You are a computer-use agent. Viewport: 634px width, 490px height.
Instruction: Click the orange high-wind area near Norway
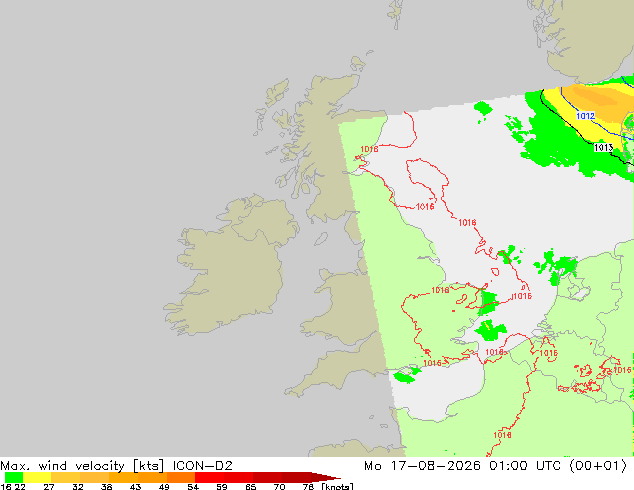598,99
